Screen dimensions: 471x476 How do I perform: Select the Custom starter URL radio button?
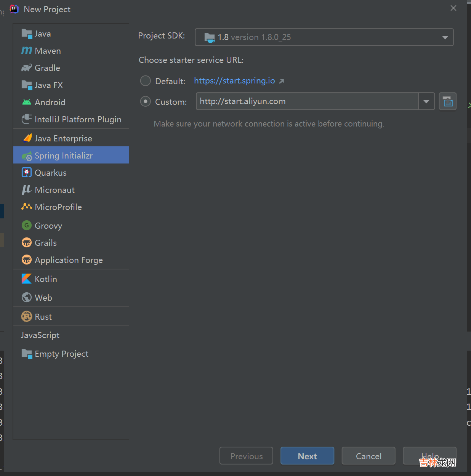coord(146,101)
